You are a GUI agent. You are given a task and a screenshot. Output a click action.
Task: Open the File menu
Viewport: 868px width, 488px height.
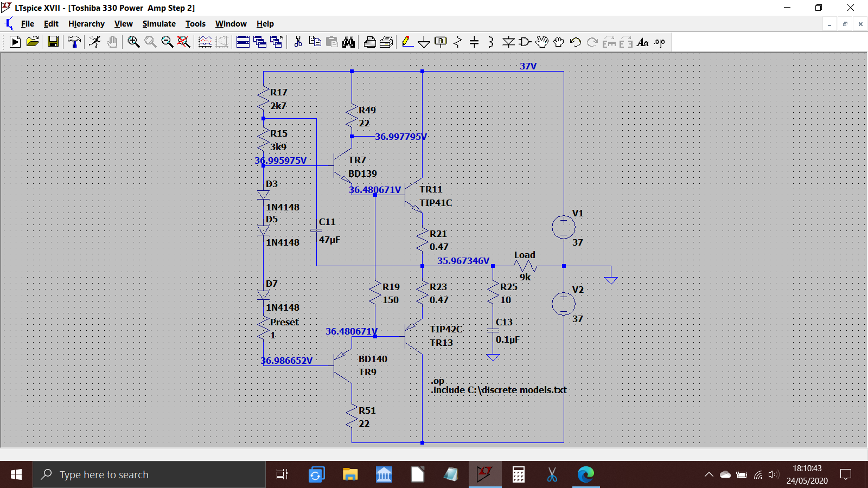pyautogui.click(x=28, y=24)
